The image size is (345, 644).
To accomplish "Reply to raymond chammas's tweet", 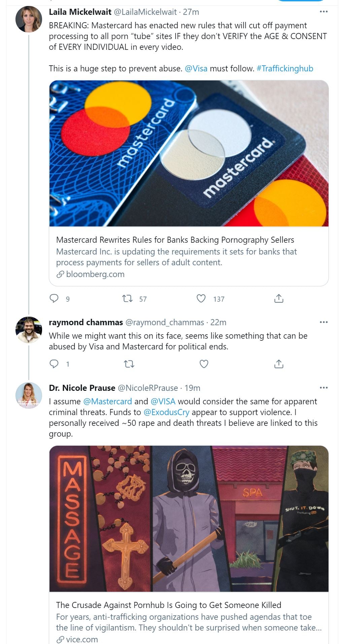I will point(54,364).
